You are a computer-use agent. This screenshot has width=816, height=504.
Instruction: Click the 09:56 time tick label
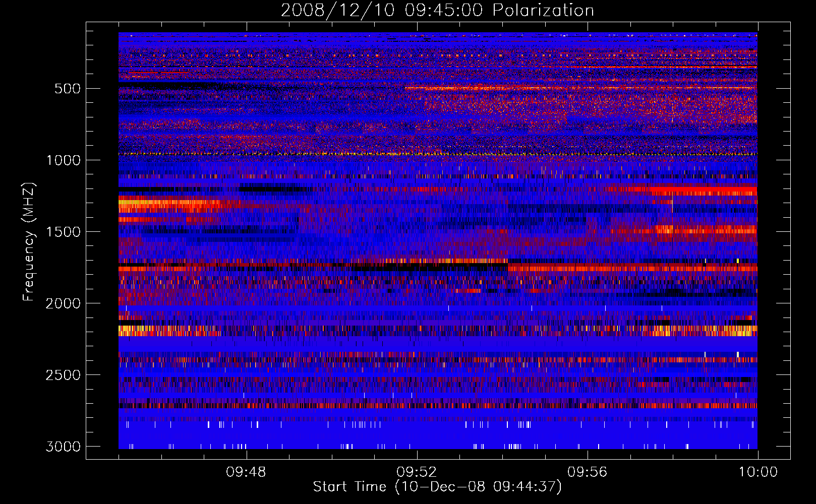tap(587, 472)
